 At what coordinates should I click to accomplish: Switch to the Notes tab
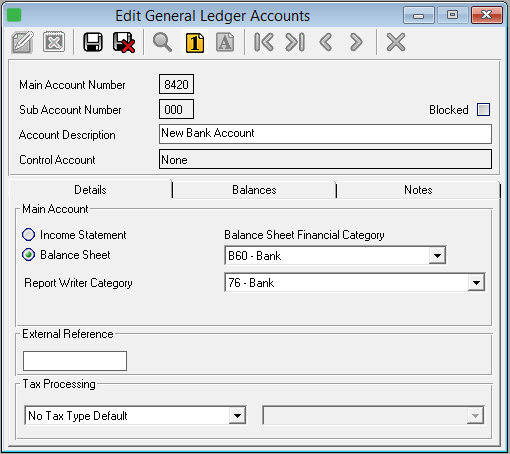click(418, 190)
